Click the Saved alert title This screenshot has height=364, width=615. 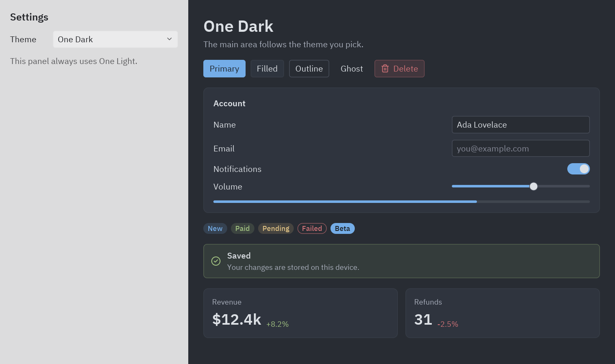pos(239,256)
